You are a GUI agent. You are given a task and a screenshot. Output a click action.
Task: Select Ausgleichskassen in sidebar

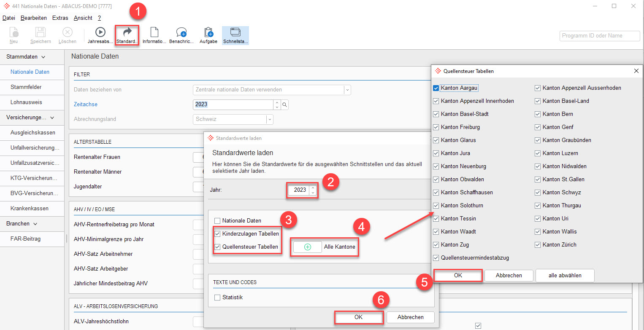pos(33,133)
